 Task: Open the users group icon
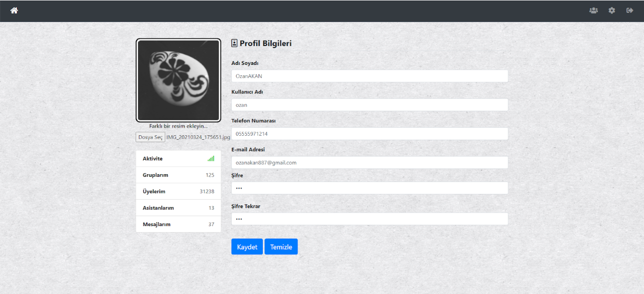(x=593, y=10)
